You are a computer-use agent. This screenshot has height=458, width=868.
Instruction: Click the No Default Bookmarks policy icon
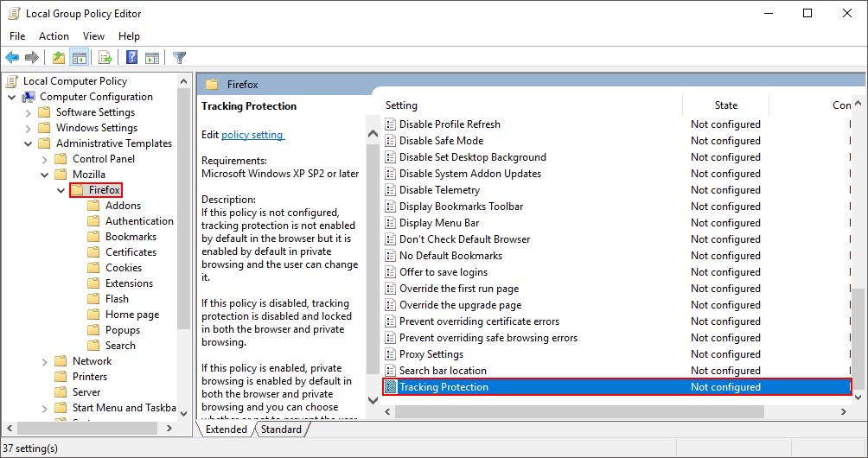[390, 256]
